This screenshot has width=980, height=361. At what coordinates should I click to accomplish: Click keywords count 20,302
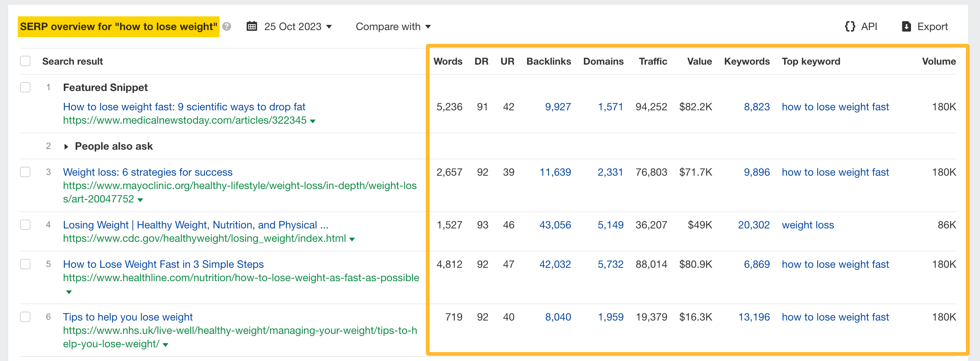754,225
